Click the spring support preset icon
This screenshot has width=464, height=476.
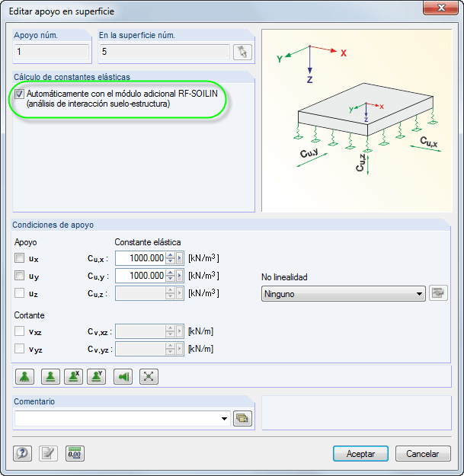(x=24, y=377)
